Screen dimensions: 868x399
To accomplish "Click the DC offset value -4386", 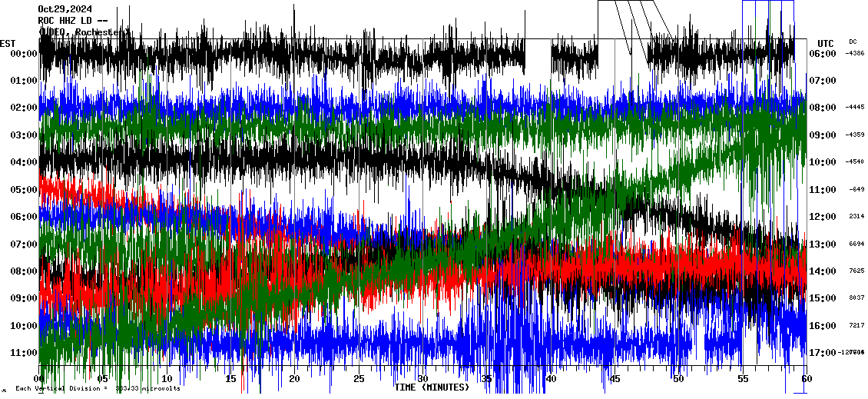I will (x=855, y=53).
